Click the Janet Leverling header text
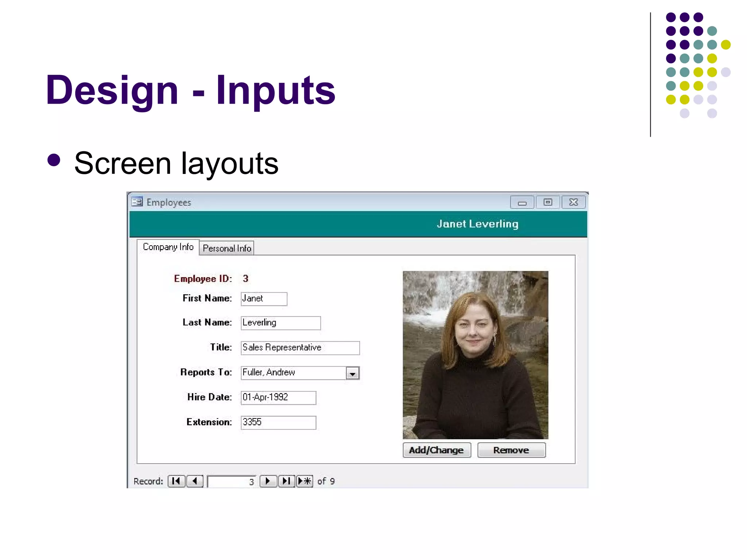 477,224
